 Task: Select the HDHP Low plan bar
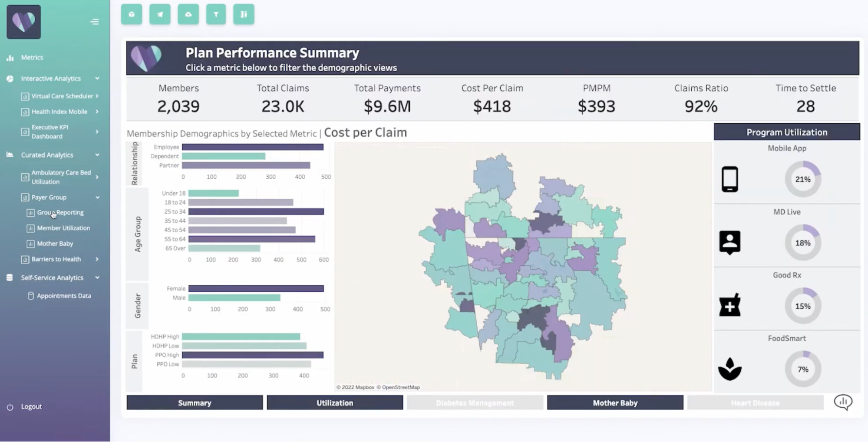point(244,346)
